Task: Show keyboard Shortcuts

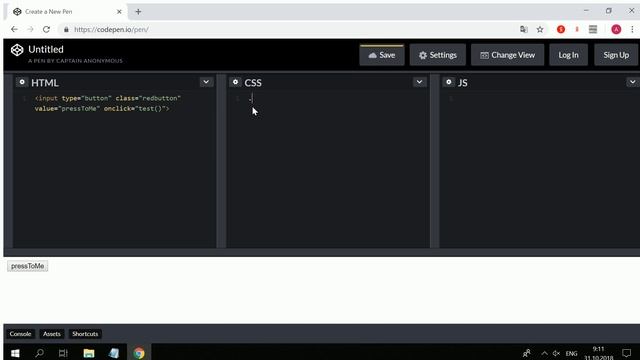Action: [x=85, y=334]
